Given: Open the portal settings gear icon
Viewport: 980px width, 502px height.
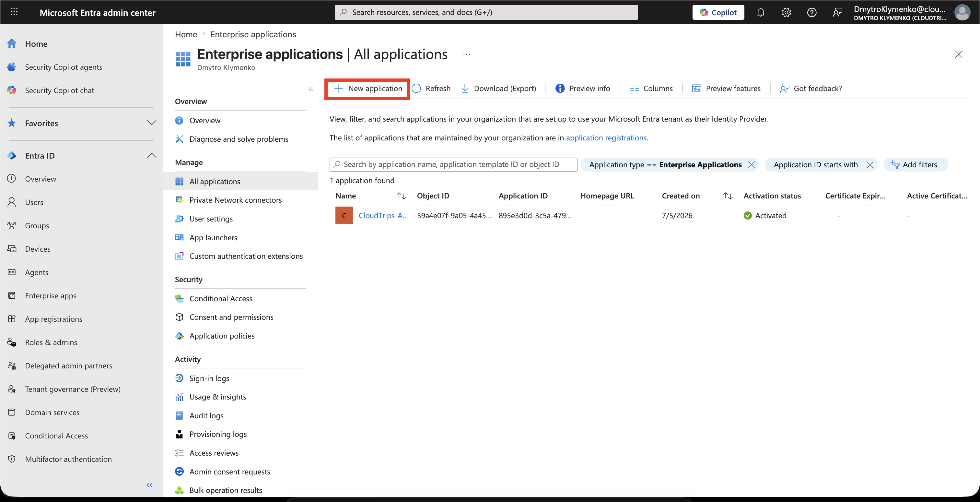Looking at the screenshot, I should click(x=786, y=13).
